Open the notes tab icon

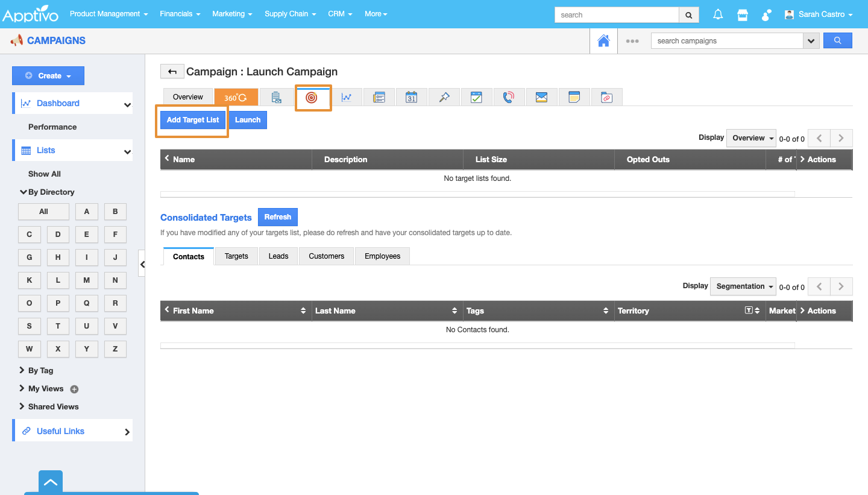[x=574, y=97]
